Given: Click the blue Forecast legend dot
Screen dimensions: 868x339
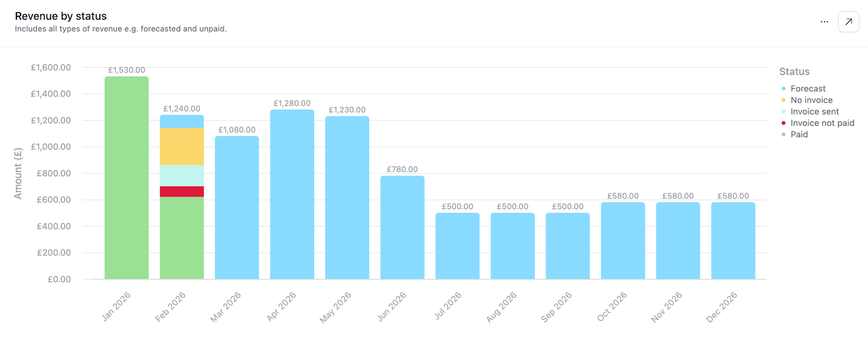Looking at the screenshot, I should tap(783, 88).
